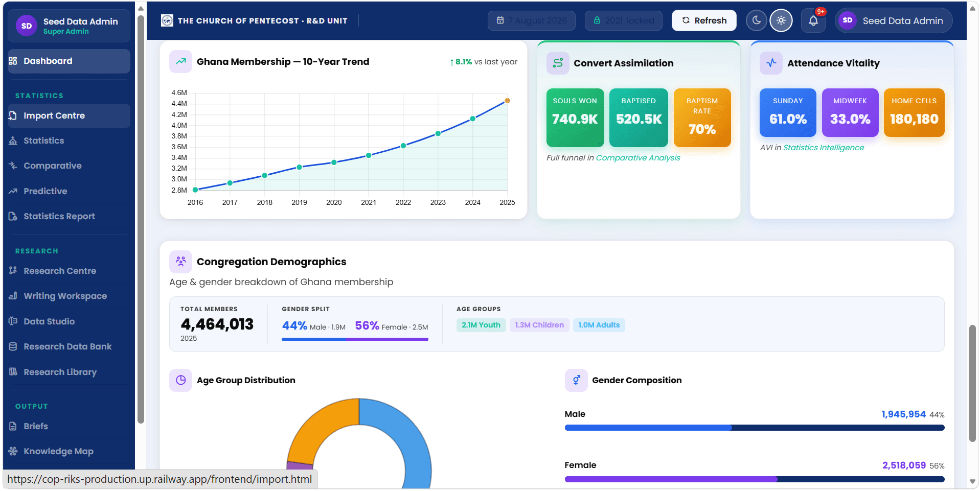980x491 pixels.
Task: Open Research Library in the sidebar
Action: coord(69,372)
